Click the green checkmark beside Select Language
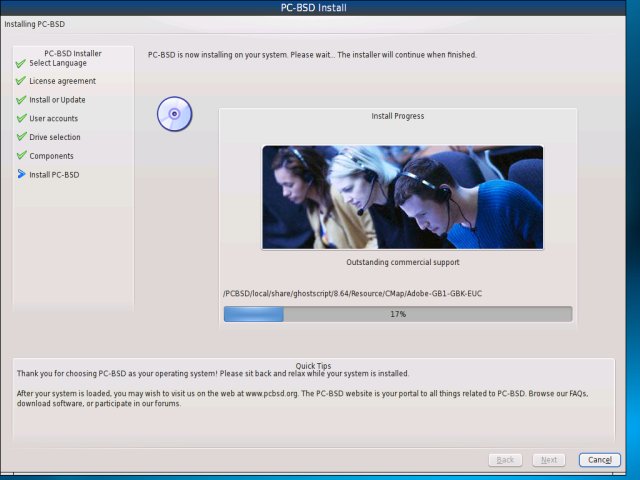640x480 pixels. (x=21, y=63)
